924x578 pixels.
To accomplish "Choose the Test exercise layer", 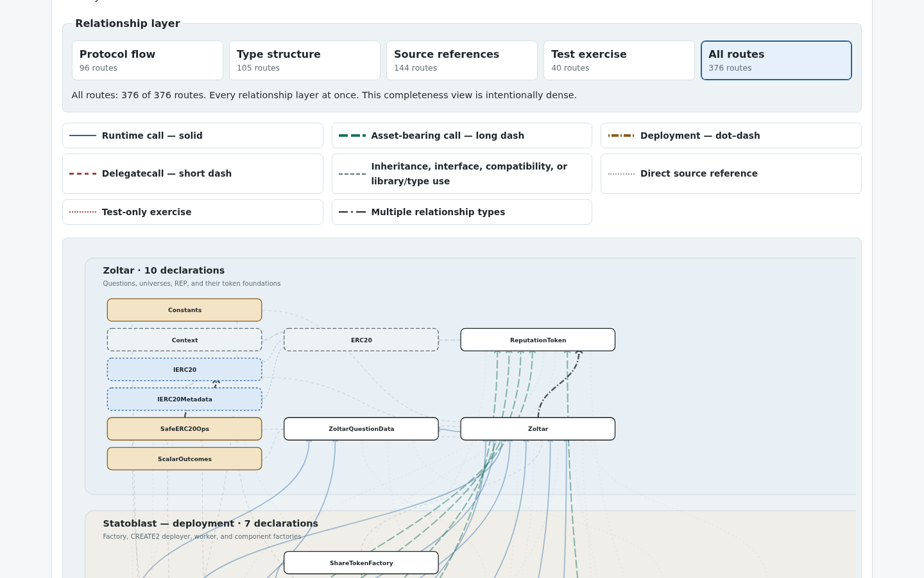I will click(619, 60).
